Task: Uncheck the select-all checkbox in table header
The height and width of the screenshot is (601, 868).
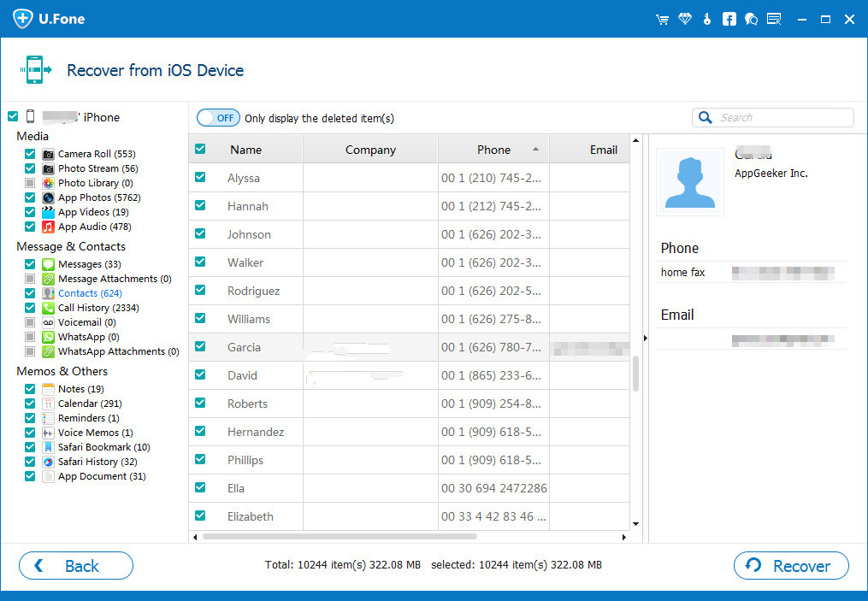Action: (x=200, y=149)
